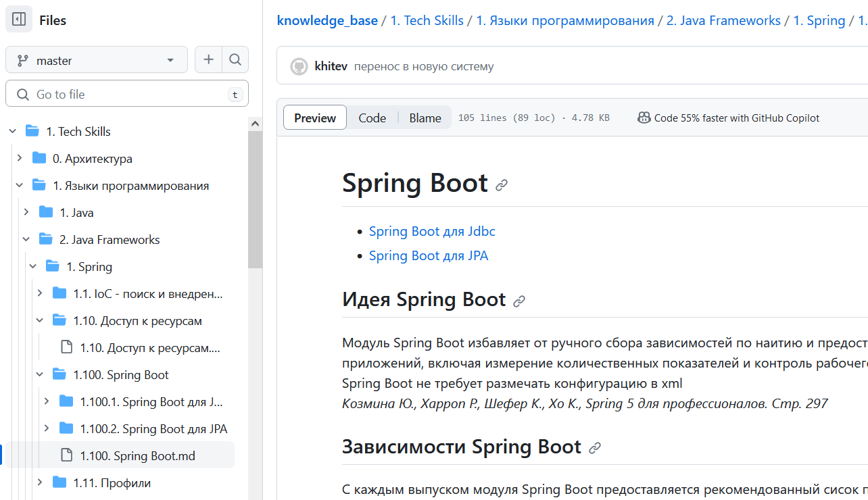868x500 pixels.
Task: Focus the Go to file input
Action: pyautogui.click(x=127, y=94)
